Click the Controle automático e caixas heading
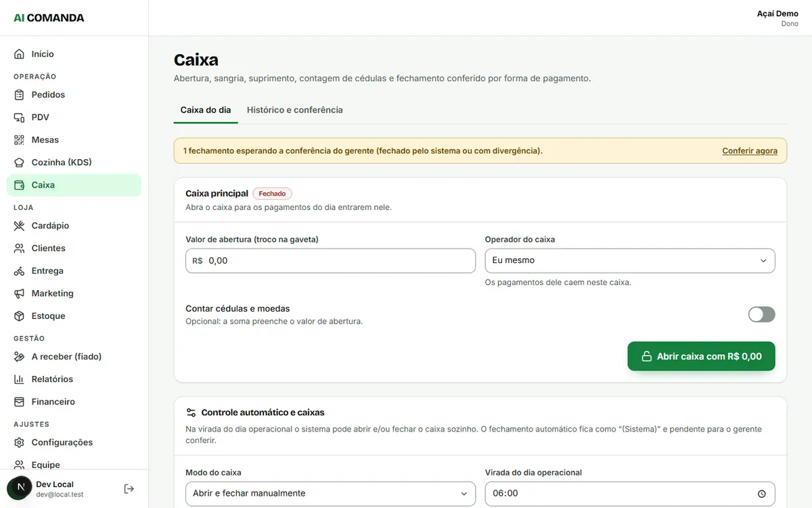812x508 pixels. tap(263, 412)
